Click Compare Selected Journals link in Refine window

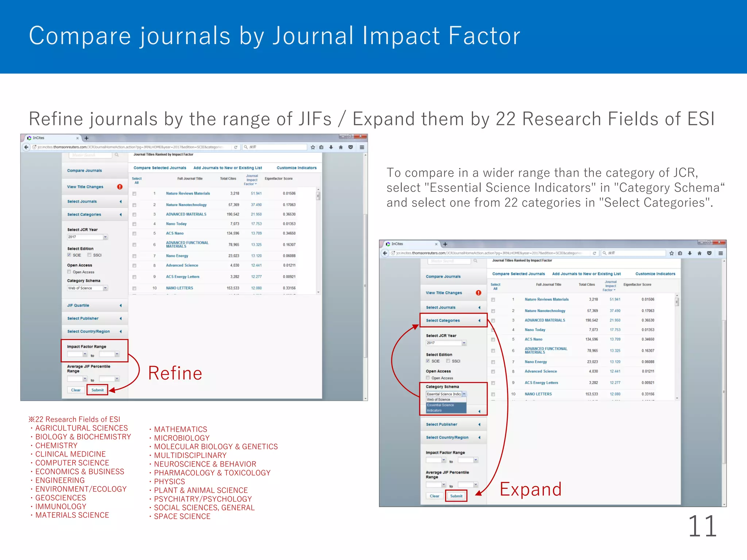[160, 168]
